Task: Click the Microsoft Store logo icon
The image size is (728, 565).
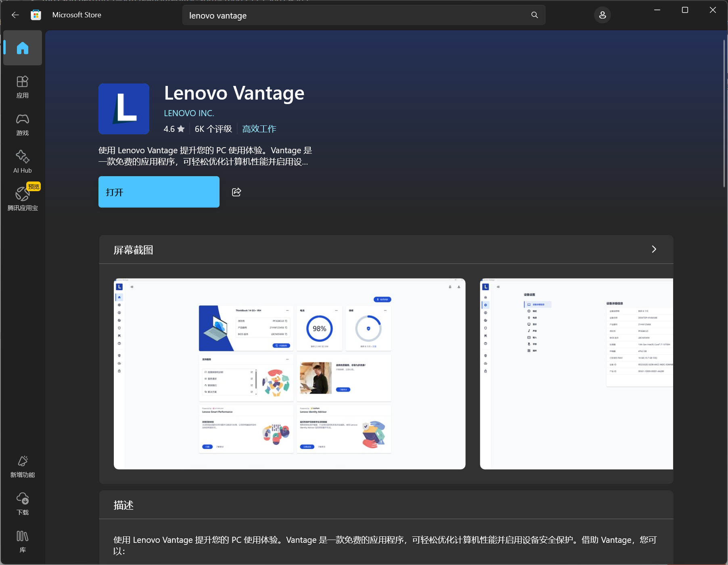Action: [36, 15]
